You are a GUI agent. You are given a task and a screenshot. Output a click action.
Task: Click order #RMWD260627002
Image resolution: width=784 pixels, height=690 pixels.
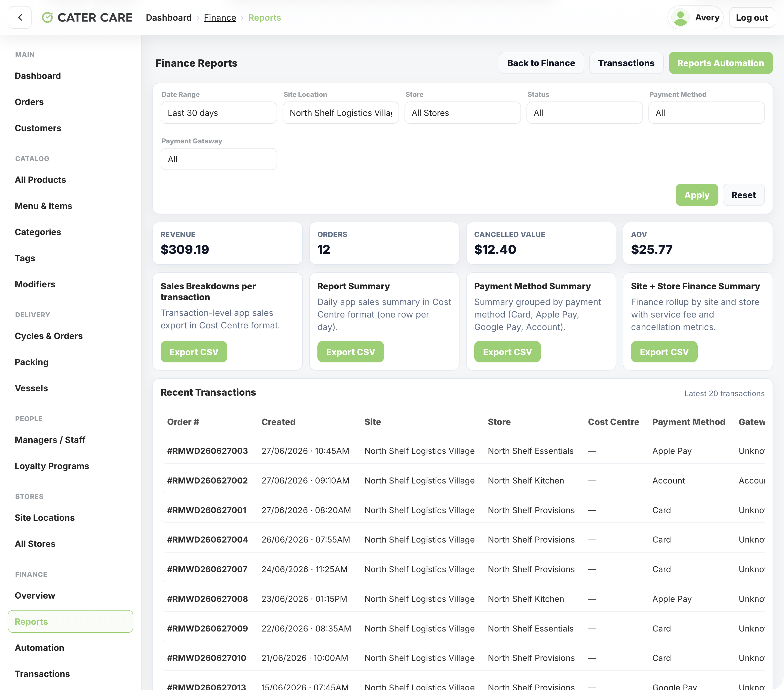coord(207,480)
